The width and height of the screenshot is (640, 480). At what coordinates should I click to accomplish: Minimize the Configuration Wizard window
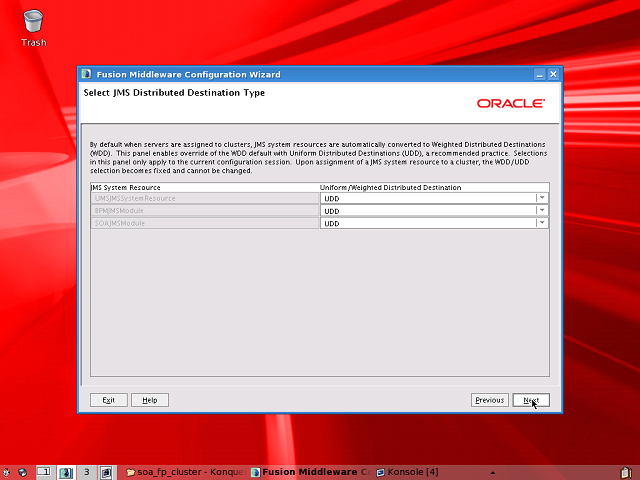pos(540,74)
